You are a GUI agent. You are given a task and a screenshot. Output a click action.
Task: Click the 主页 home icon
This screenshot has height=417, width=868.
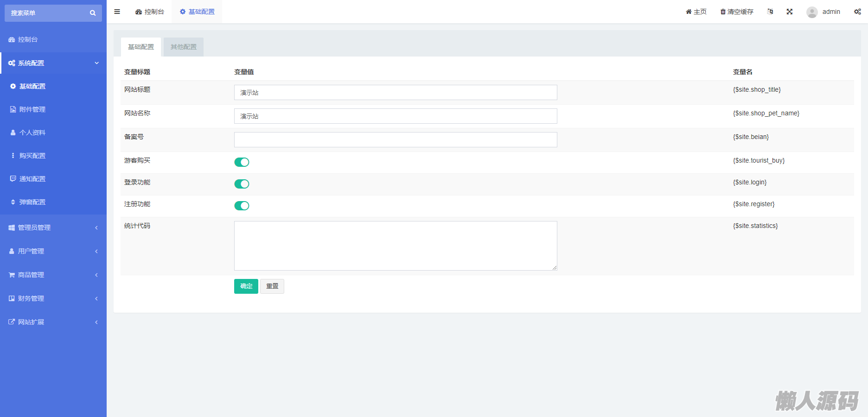pos(689,12)
